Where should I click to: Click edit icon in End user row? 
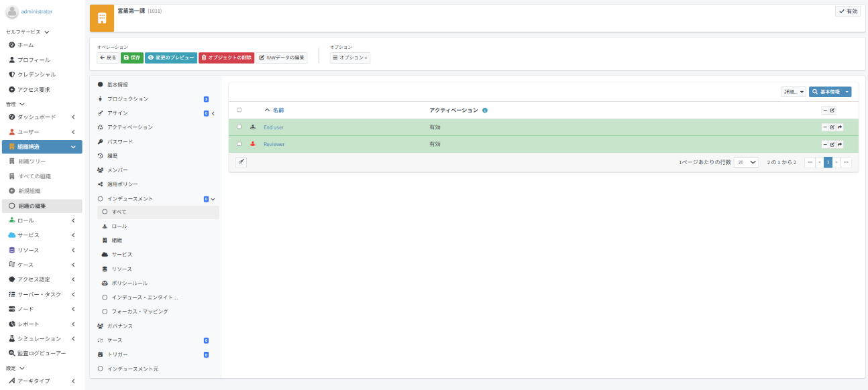832,127
